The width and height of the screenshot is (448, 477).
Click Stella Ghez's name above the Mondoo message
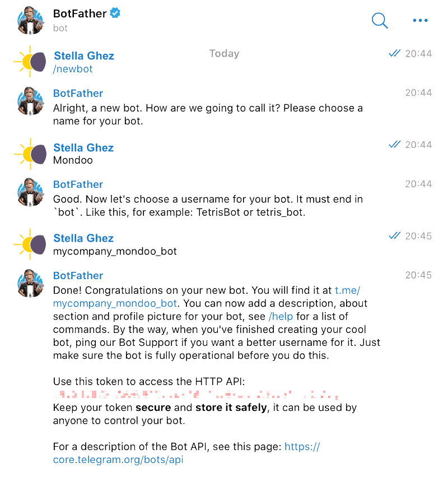point(83,147)
